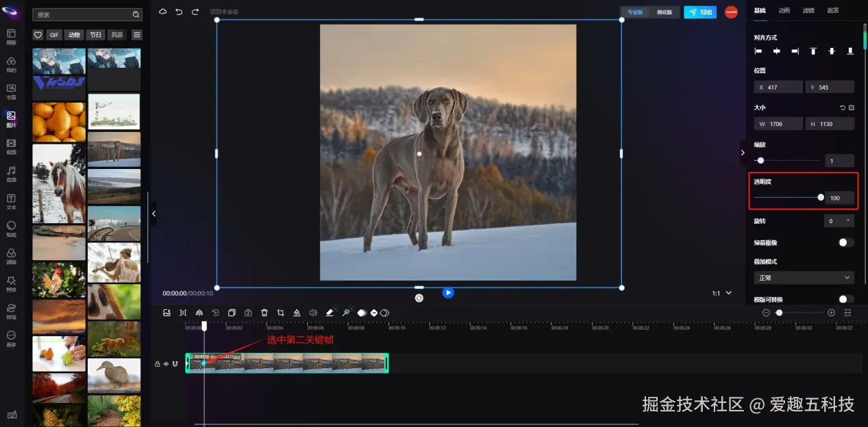Toggle track lock icon
Screen dimensions: 868x427
coord(158,364)
